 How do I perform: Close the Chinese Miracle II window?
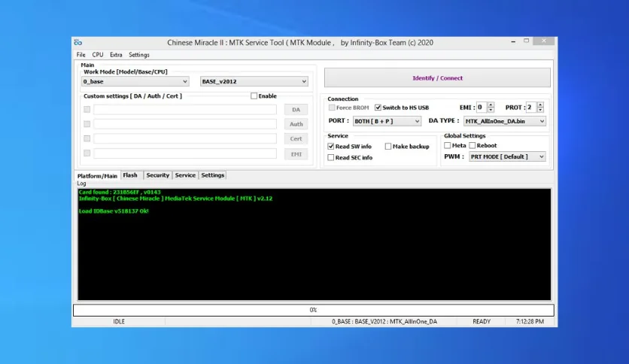coord(543,41)
